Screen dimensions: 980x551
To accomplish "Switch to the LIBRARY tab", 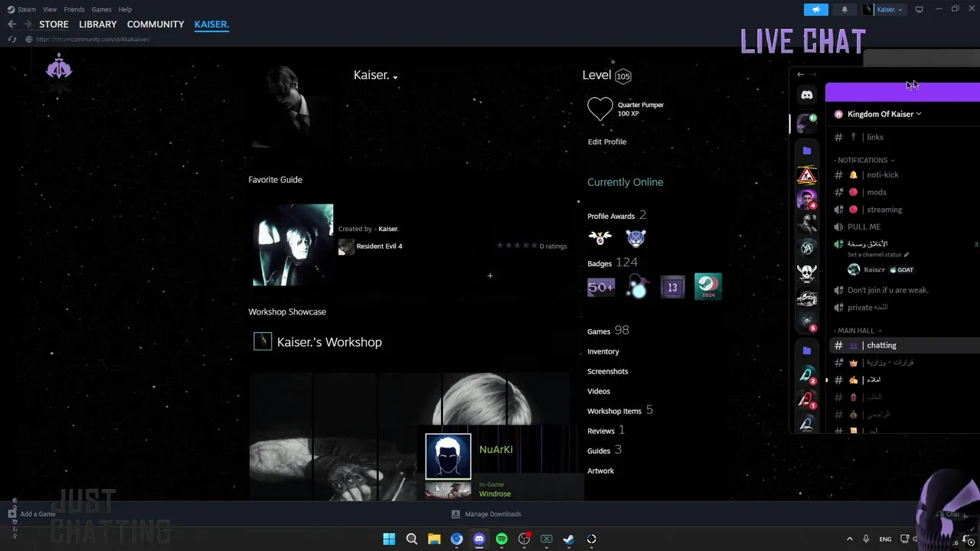I will [x=98, y=24].
